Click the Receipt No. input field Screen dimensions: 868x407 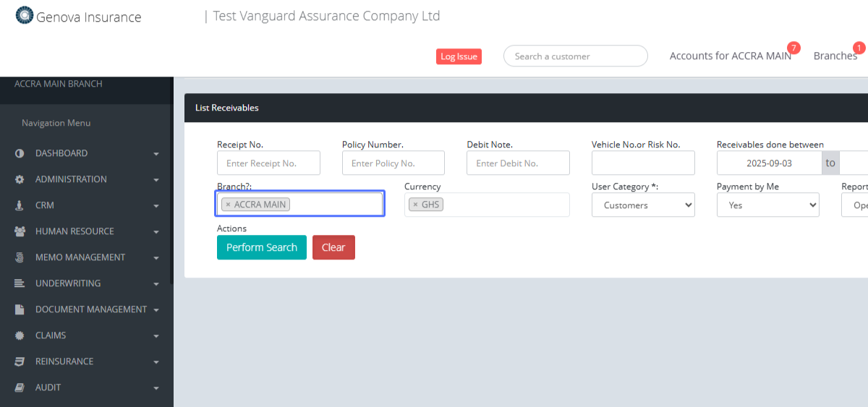click(268, 163)
